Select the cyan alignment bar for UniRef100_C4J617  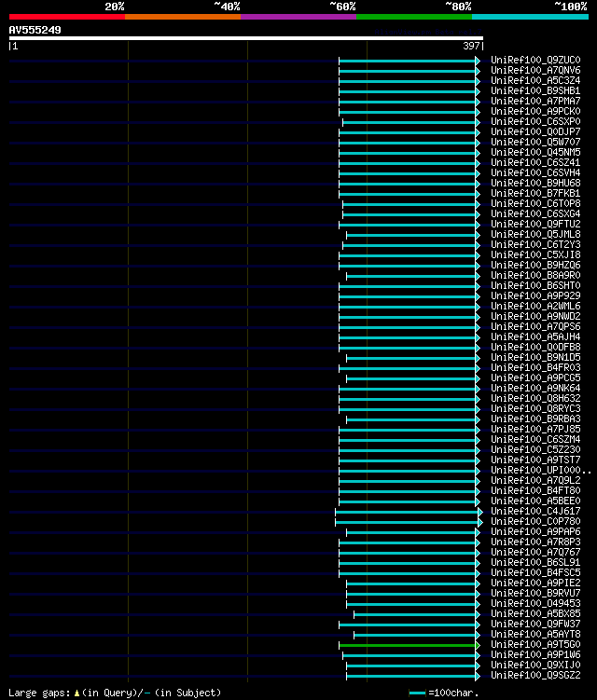click(410, 512)
